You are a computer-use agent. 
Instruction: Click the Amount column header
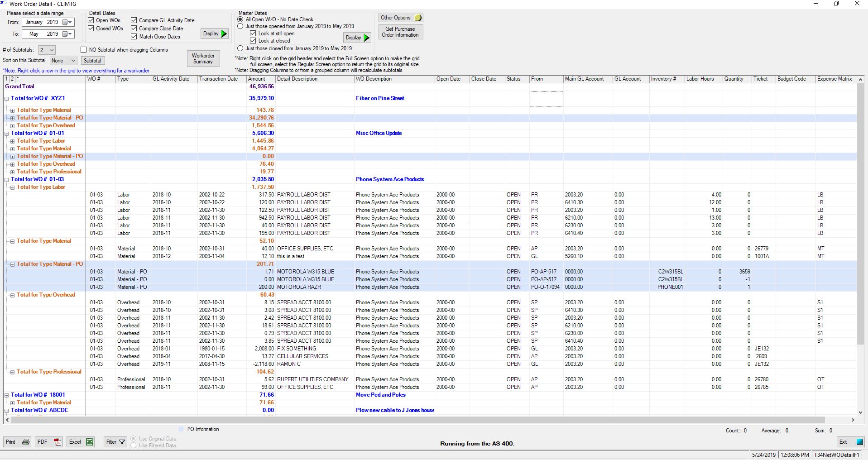pyautogui.click(x=261, y=79)
